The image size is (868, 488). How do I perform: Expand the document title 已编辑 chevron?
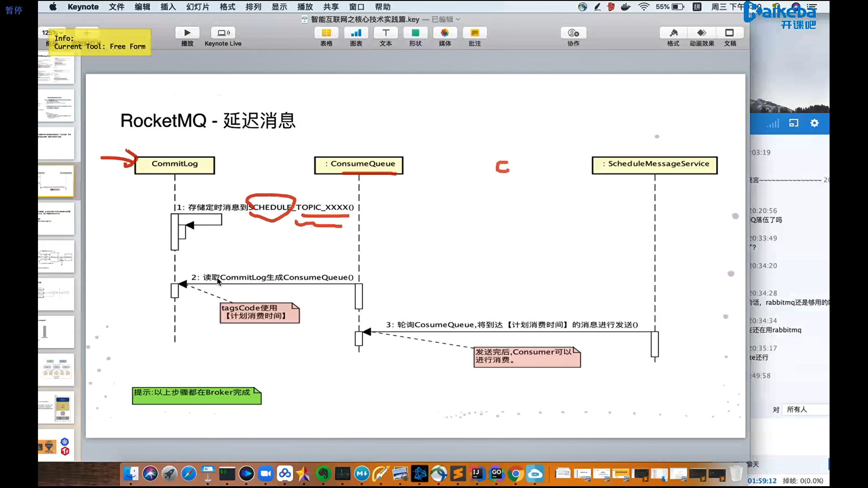pyautogui.click(x=458, y=19)
